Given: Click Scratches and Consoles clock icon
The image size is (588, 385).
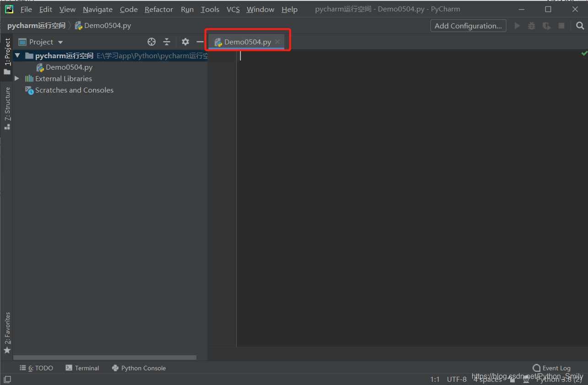Looking at the screenshot, I should (x=29, y=90).
